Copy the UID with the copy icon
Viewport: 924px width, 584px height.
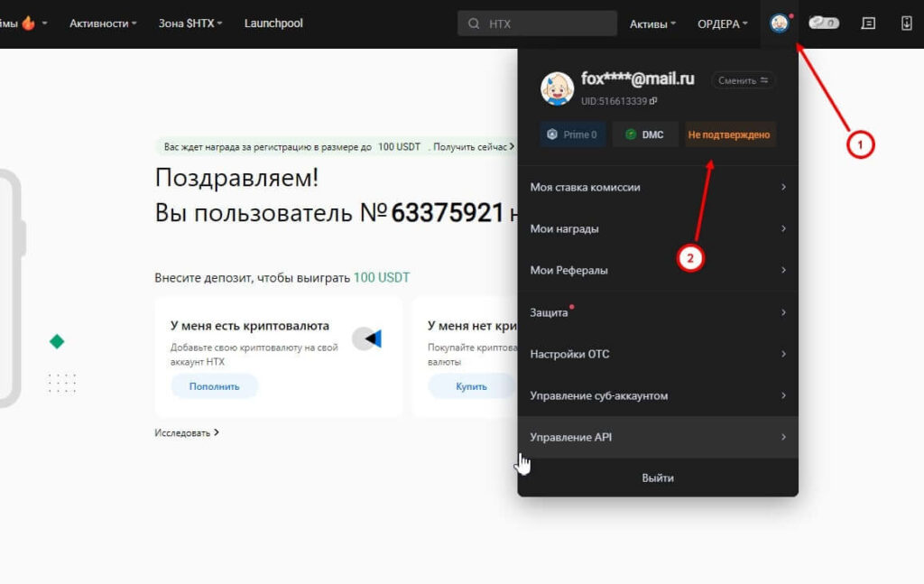click(x=653, y=101)
